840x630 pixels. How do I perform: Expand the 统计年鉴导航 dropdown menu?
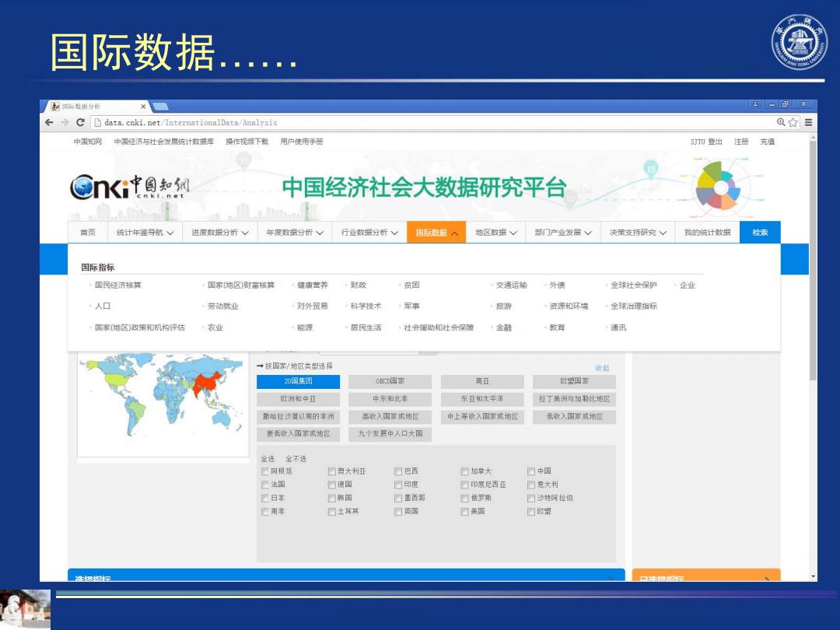[145, 233]
